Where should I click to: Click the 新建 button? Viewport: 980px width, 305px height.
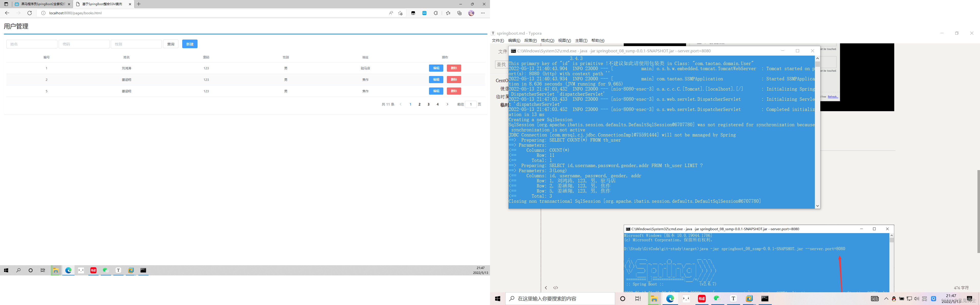190,44
